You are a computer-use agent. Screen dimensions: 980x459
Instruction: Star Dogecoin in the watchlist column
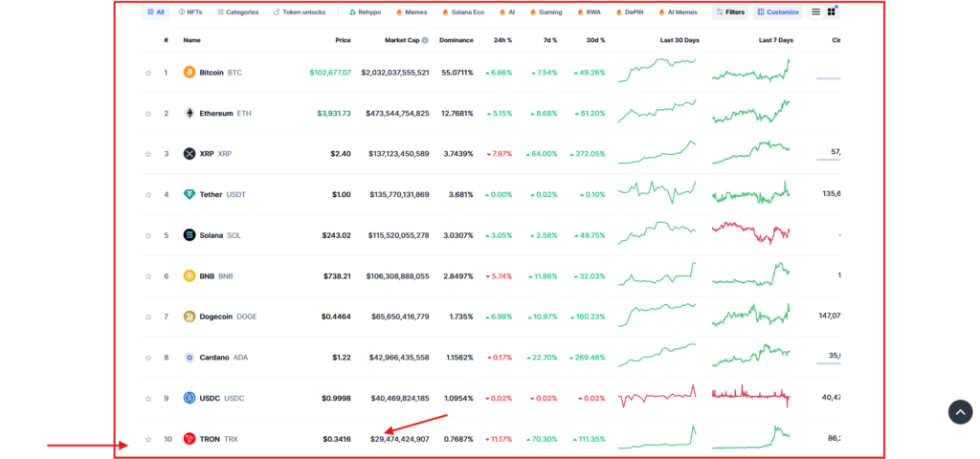click(148, 317)
